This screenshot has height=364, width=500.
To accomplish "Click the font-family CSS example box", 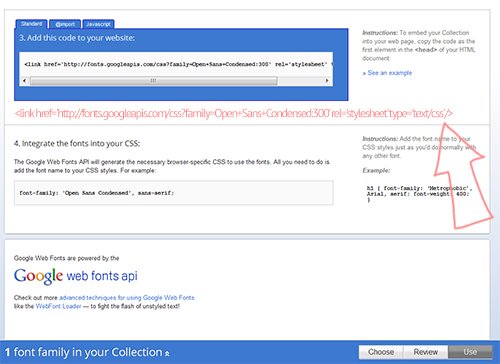I will click(x=174, y=193).
